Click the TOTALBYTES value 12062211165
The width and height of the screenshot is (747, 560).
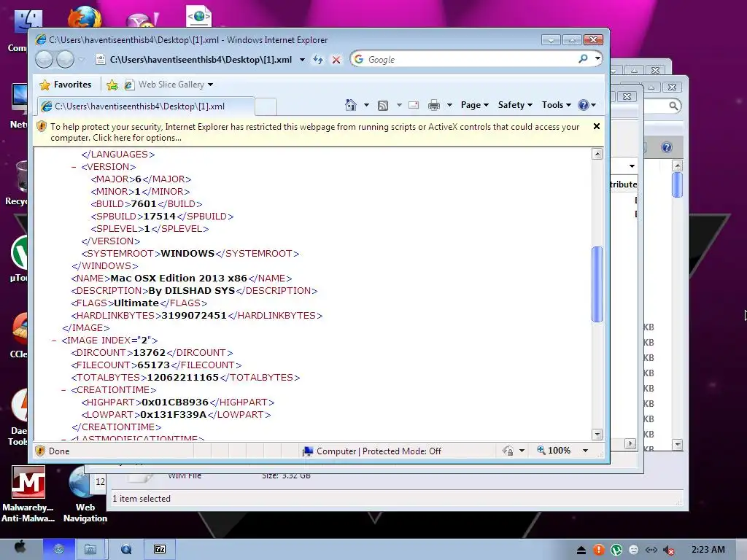point(183,378)
